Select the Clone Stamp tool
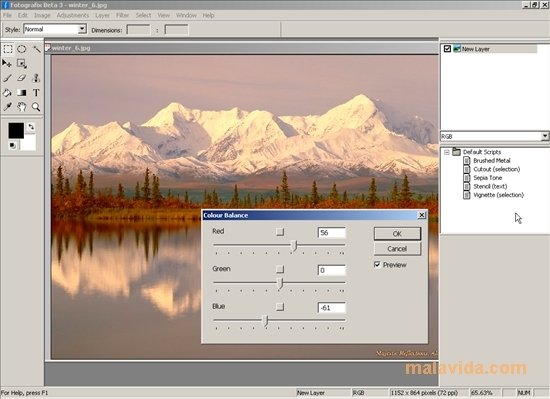Image resolution: width=550 pixels, height=399 pixels. (x=36, y=78)
